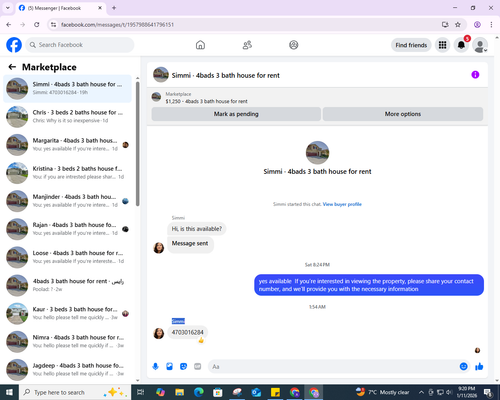The image size is (500, 400).
Task: Click the thumbs up reaction on phone number
Action: tap(201, 340)
